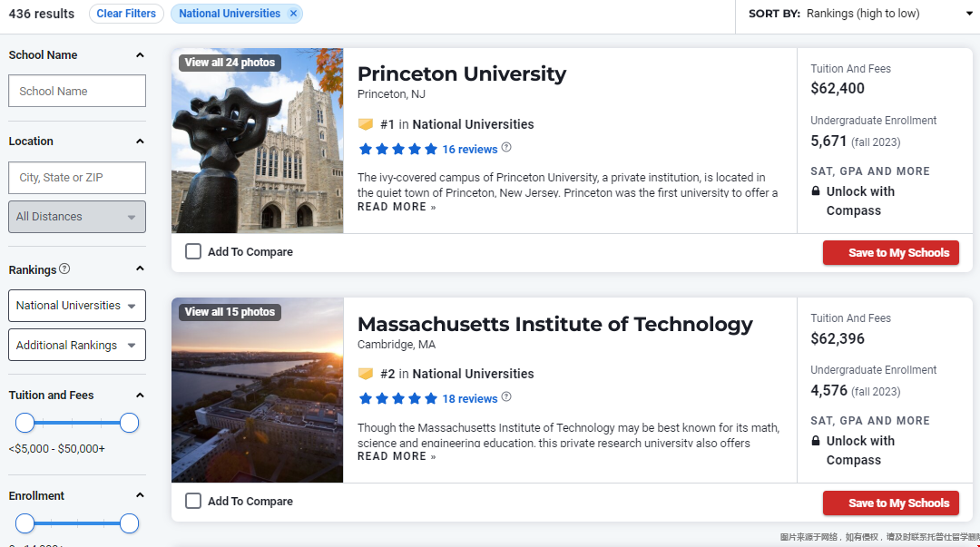This screenshot has height=547, width=980.
Task: Click the help icon beside Princeton's 16 reviews
Action: [506, 148]
